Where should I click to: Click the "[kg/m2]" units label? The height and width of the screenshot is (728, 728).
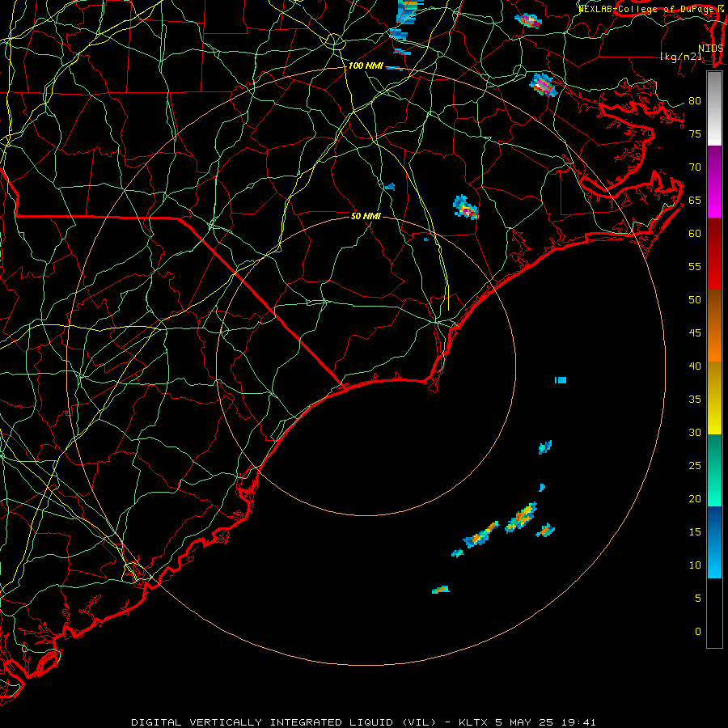click(680, 56)
